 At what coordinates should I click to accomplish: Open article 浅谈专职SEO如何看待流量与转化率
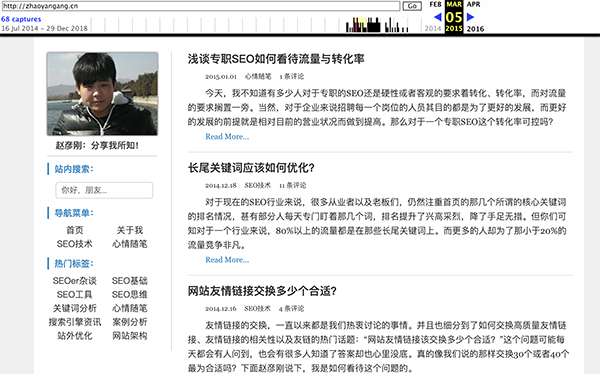point(276,59)
